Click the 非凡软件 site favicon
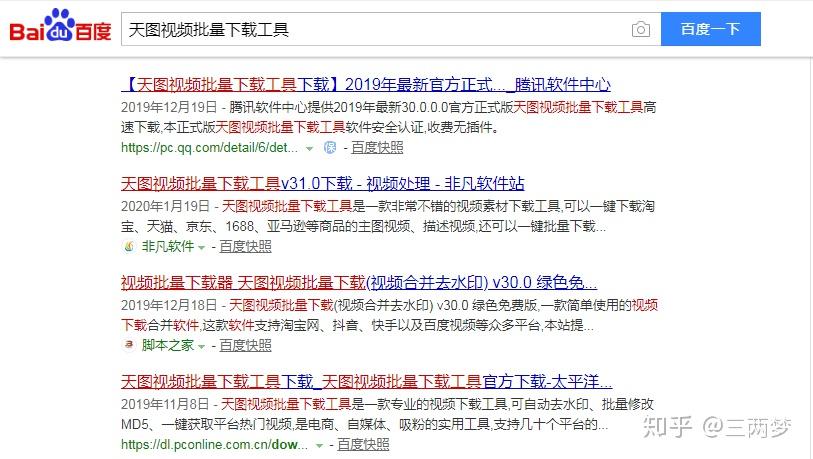This screenshot has height=459, width=813. click(129, 246)
